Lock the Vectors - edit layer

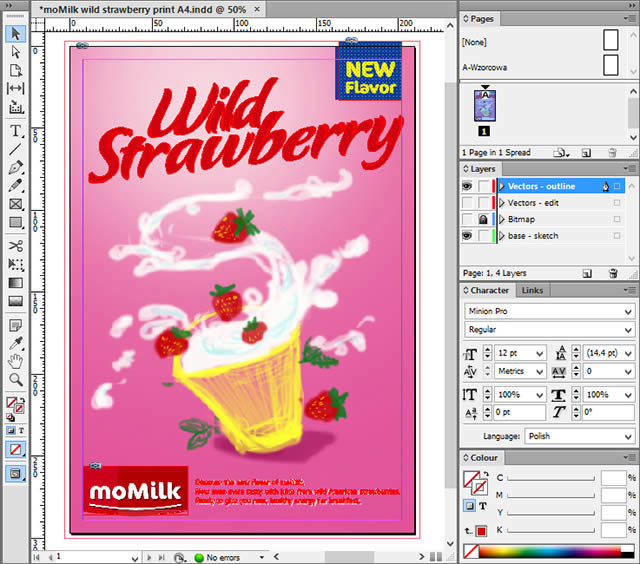483,203
